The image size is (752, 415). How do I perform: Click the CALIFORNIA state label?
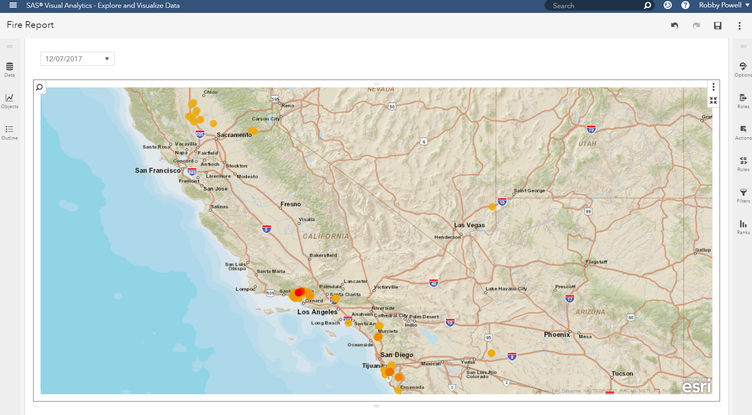coord(326,237)
